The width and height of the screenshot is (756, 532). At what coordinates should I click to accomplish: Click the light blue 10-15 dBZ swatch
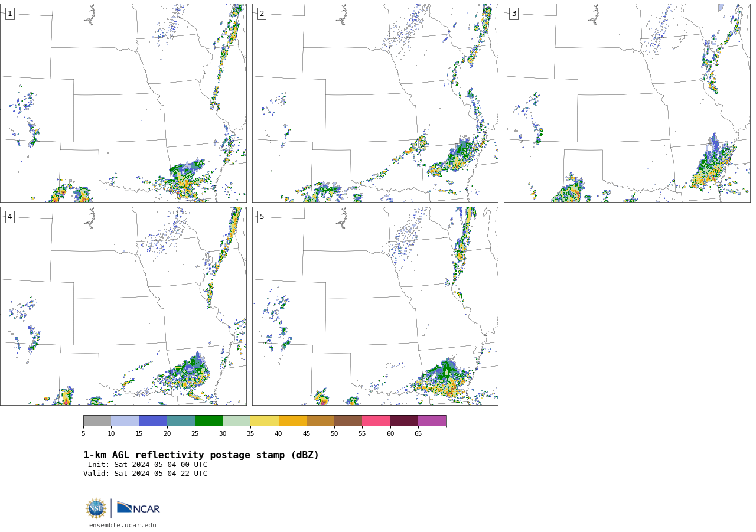tap(125, 420)
